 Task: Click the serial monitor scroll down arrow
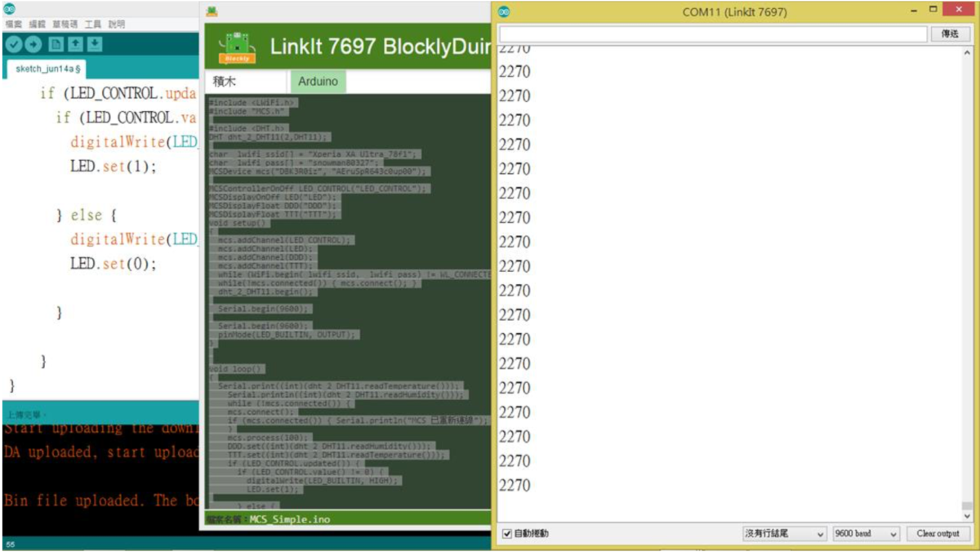(967, 515)
